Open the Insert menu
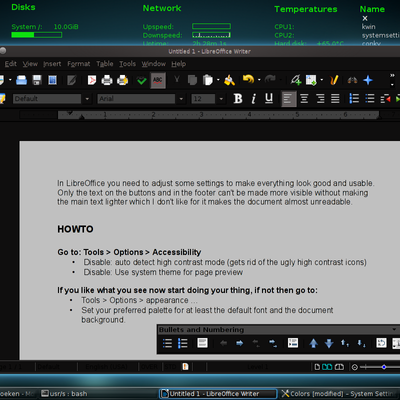This screenshot has height=400, width=400. click(52, 64)
